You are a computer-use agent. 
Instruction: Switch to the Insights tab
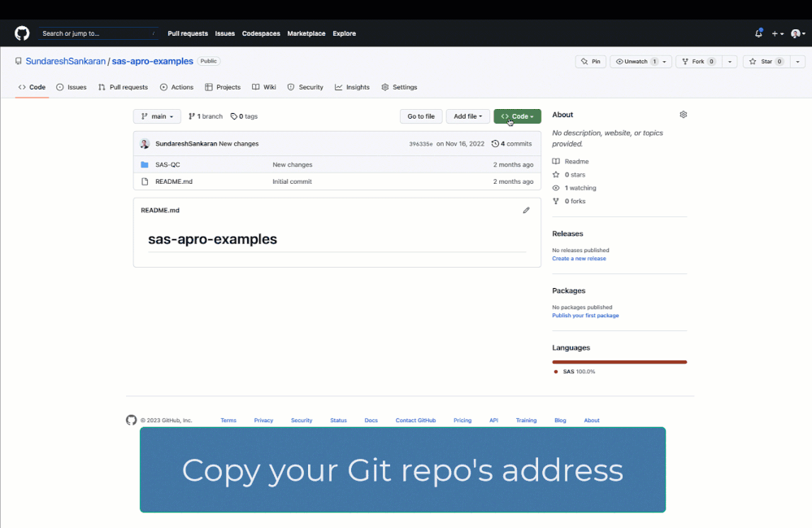tap(352, 87)
